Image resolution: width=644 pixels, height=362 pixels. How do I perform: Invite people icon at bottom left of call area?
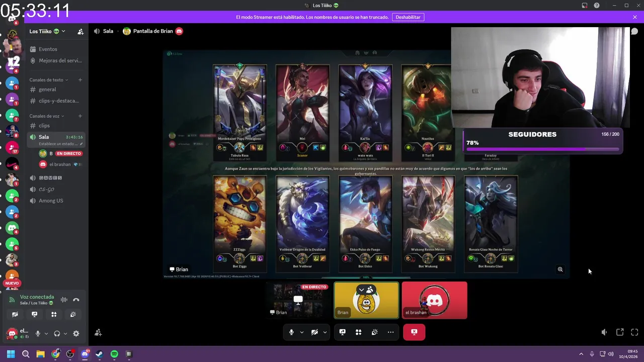[98, 332]
